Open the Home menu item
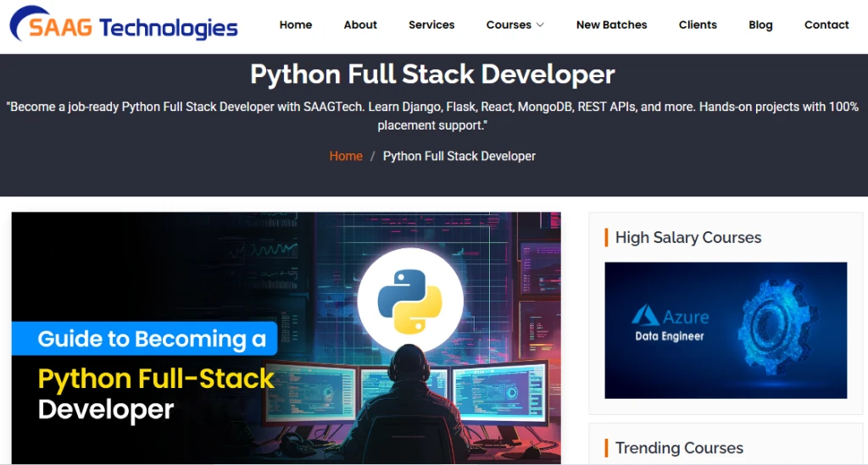The width and height of the screenshot is (868, 465). pos(296,25)
